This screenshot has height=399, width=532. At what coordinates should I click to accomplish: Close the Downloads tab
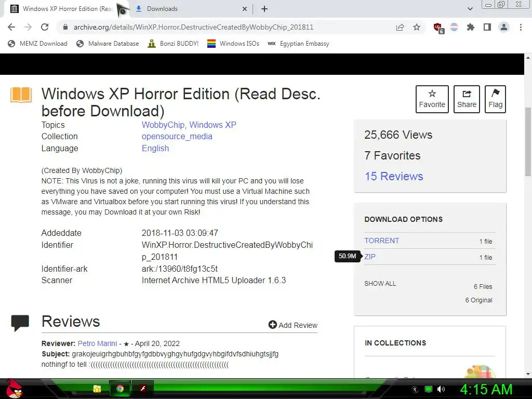click(x=245, y=9)
